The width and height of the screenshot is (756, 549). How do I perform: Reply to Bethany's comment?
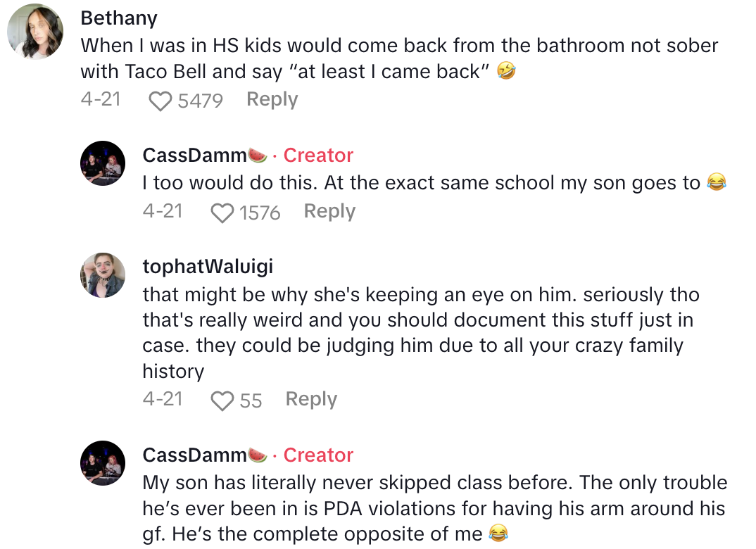click(x=272, y=100)
